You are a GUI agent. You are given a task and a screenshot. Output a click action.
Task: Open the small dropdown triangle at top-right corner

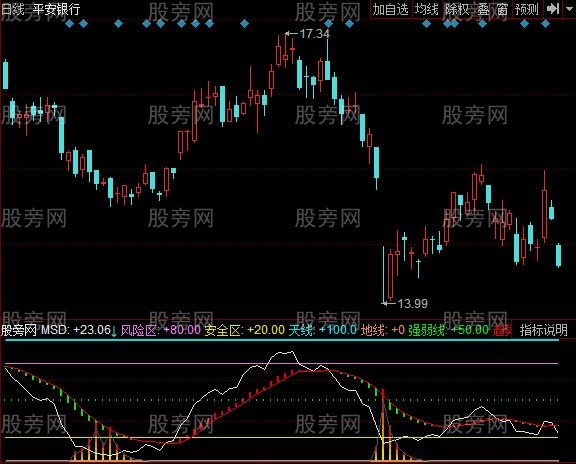coord(570,9)
